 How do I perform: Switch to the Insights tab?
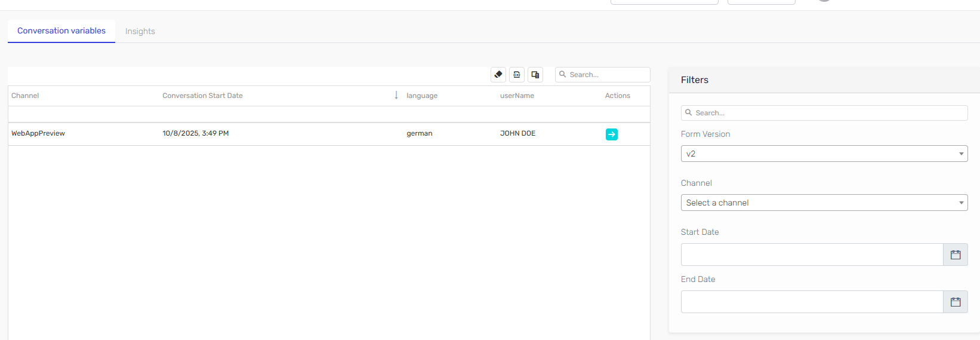pos(140,31)
